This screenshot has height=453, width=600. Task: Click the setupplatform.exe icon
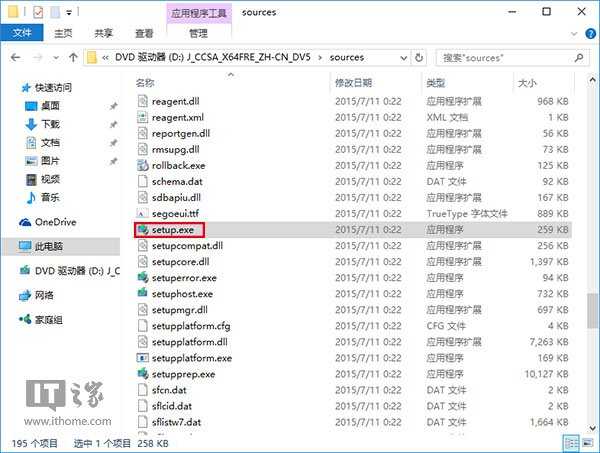tap(143, 358)
